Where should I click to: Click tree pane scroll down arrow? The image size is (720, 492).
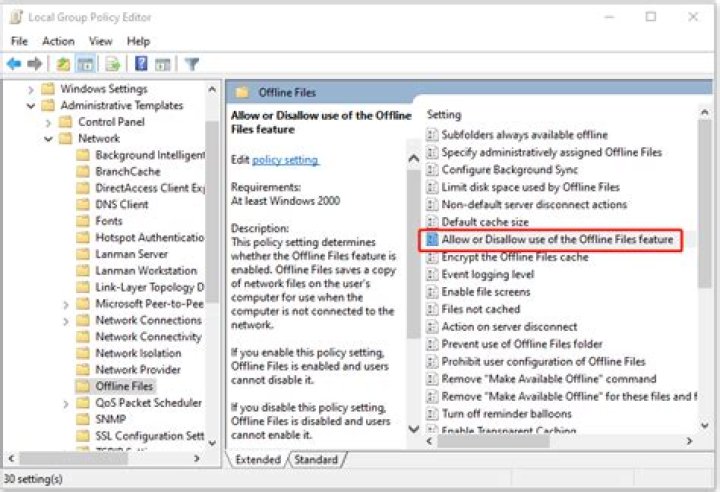point(212,443)
